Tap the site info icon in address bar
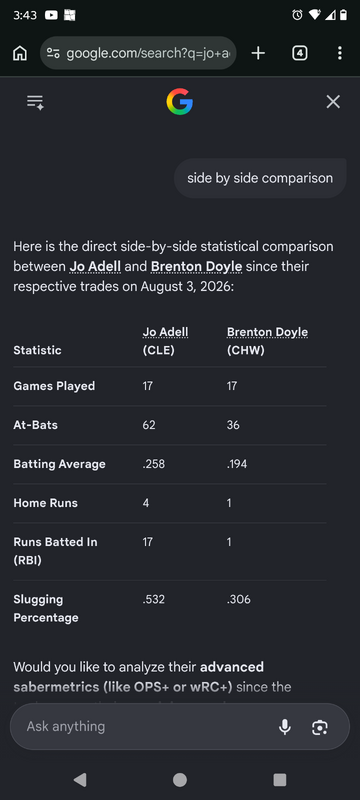360x800 pixels. pyautogui.click(x=53, y=53)
